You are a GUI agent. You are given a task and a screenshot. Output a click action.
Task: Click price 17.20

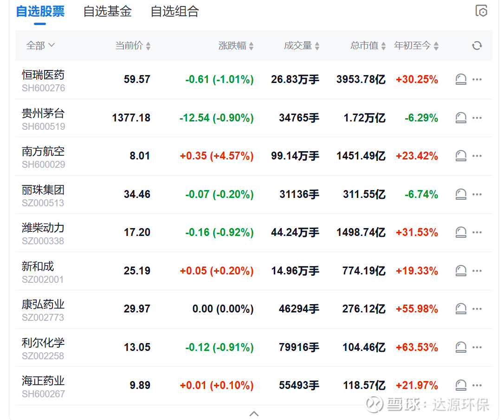coord(137,232)
